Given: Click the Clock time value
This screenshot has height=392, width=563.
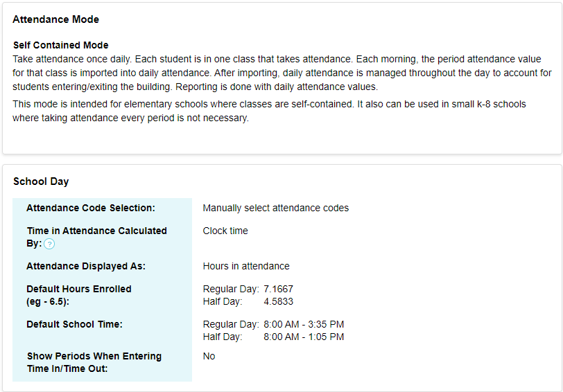Looking at the screenshot, I should point(225,231).
